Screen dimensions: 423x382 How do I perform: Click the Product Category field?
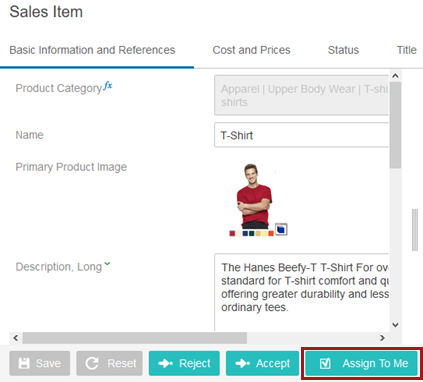click(301, 95)
